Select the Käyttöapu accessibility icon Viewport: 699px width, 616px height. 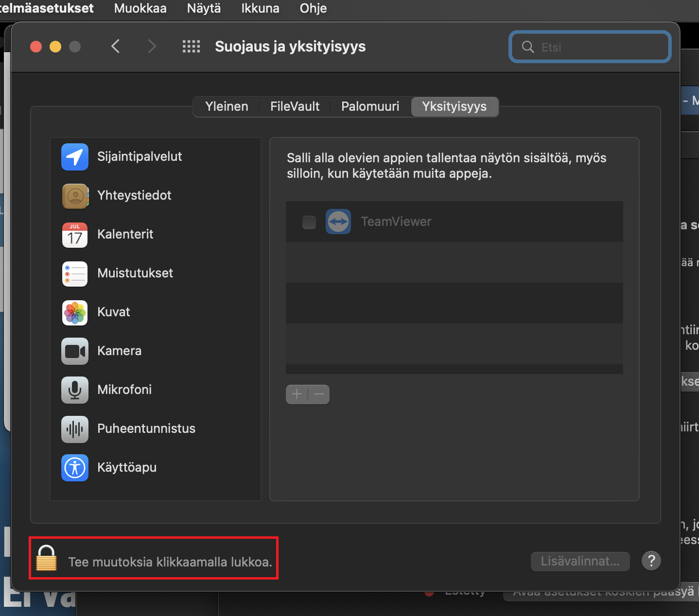point(75,468)
